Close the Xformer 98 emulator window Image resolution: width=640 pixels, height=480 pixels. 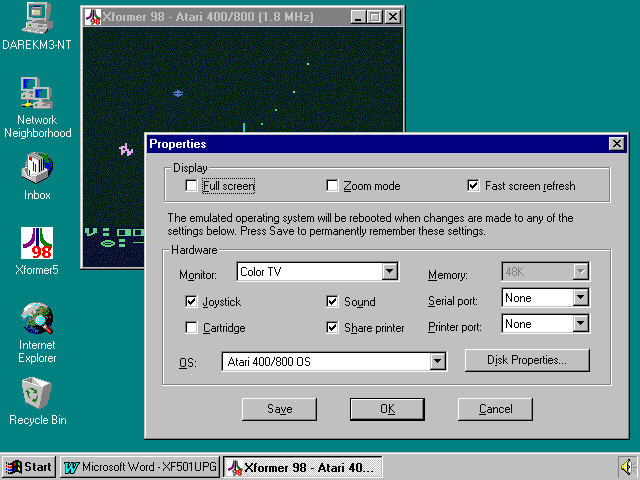click(x=393, y=17)
